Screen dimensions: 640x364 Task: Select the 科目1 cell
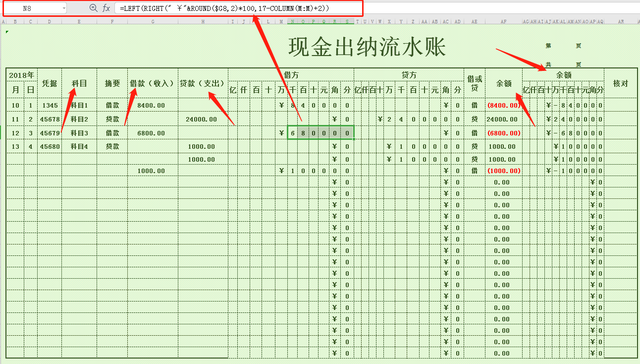point(79,105)
